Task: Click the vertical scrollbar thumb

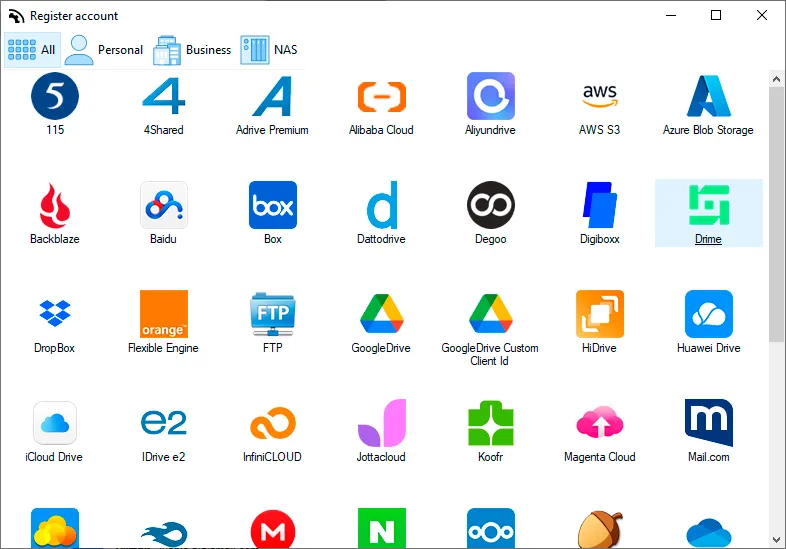Action: [776, 214]
